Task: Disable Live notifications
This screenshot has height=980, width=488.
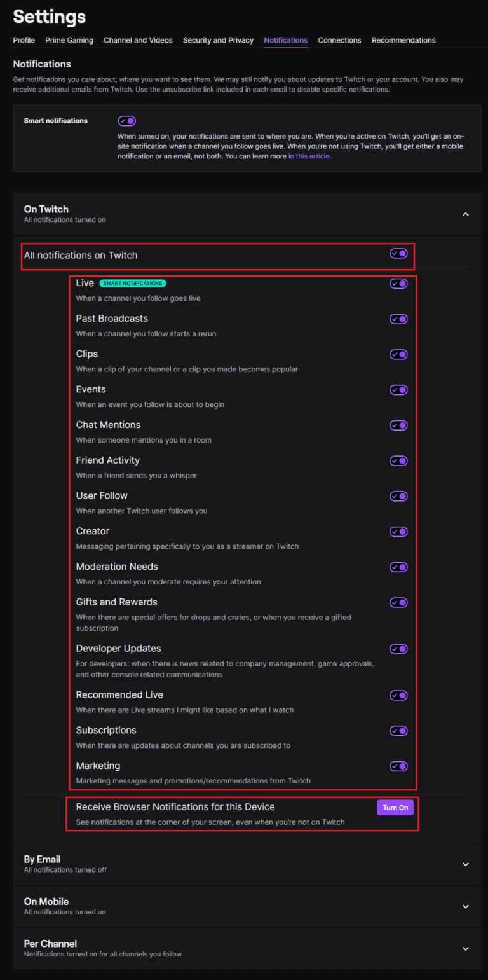Action: [x=398, y=283]
